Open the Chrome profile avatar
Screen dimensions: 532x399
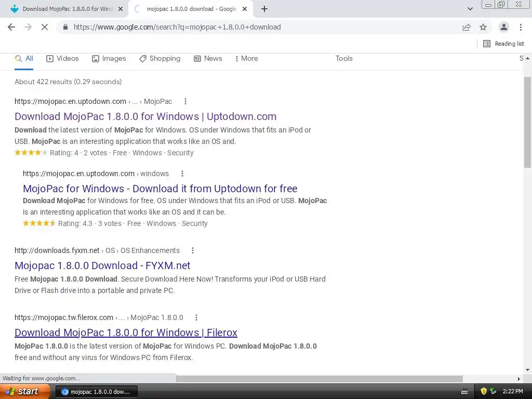[504, 27]
